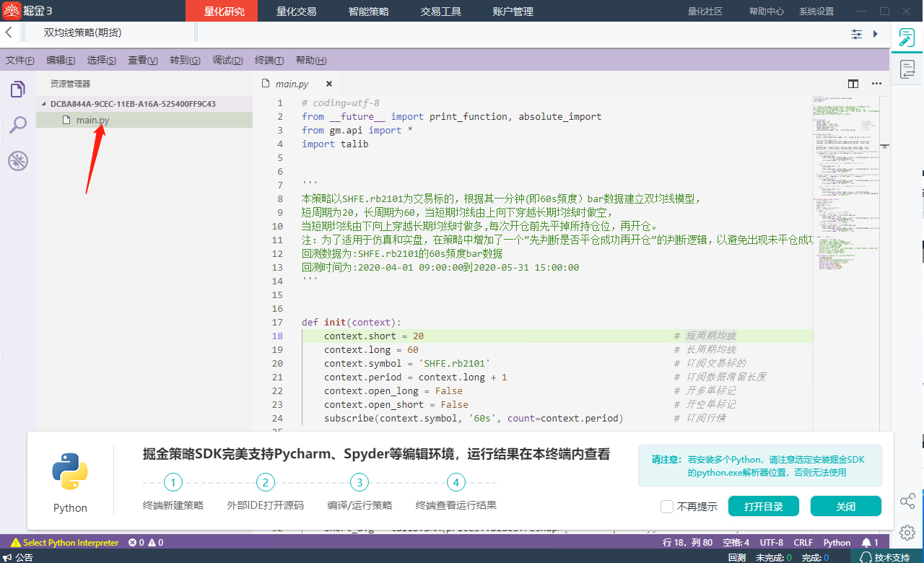924x563 pixels.
Task: Open the 帮助(H) menu
Action: (311, 61)
